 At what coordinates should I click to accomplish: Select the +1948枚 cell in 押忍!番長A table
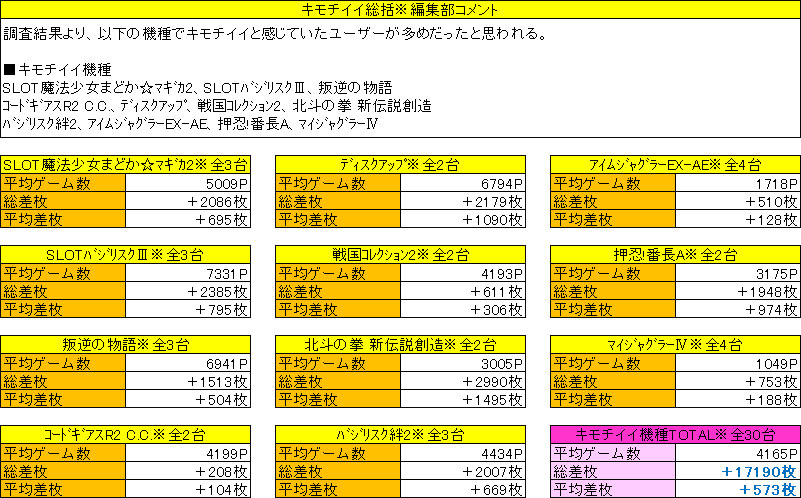737,291
